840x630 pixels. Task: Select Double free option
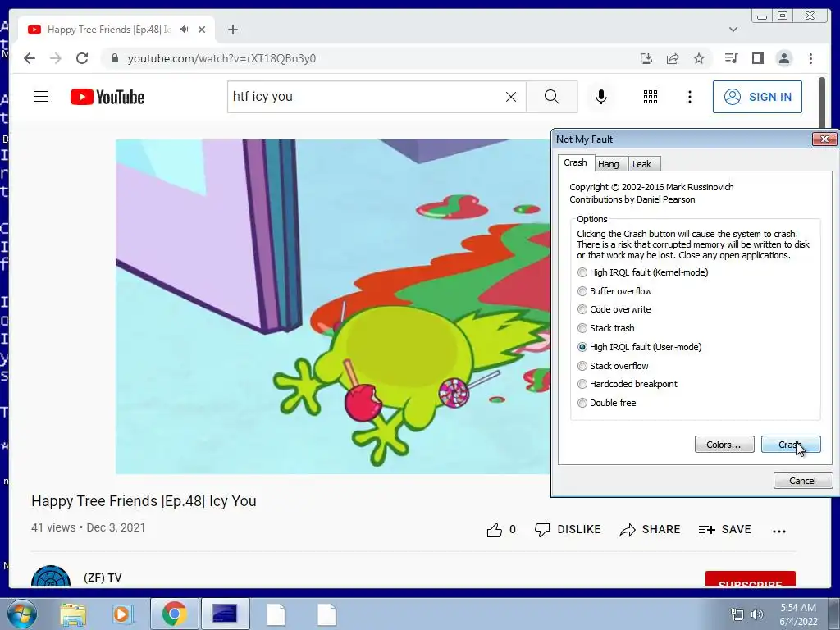pos(606,403)
